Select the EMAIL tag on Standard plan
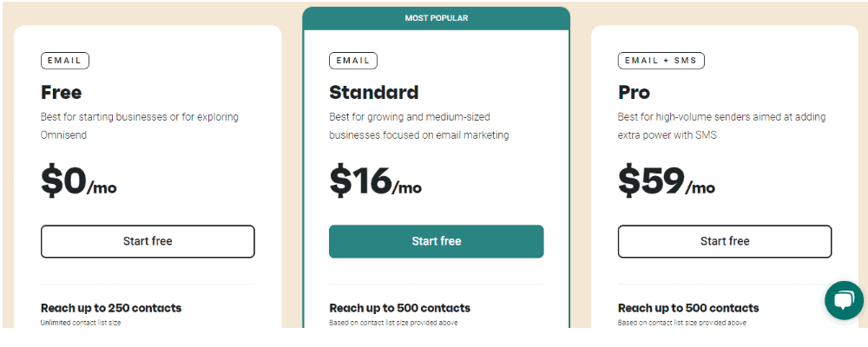868x347 pixels. click(x=353, y=61)
